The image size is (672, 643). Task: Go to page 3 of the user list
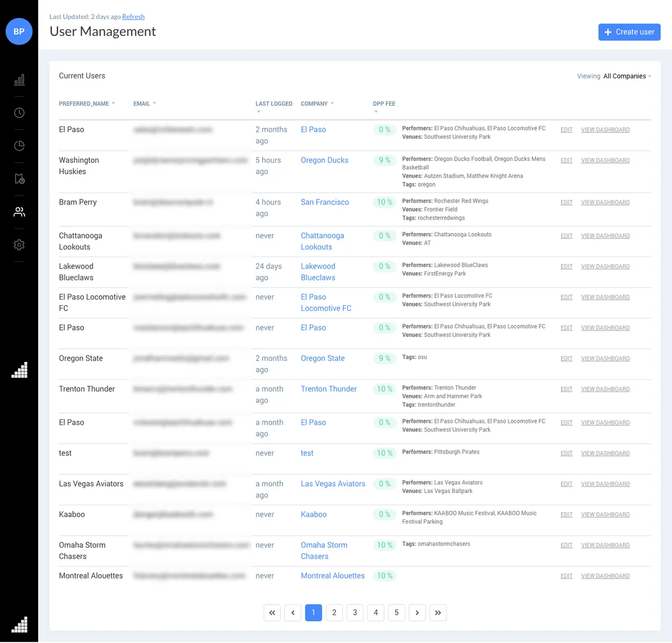[x=354, y=612]
